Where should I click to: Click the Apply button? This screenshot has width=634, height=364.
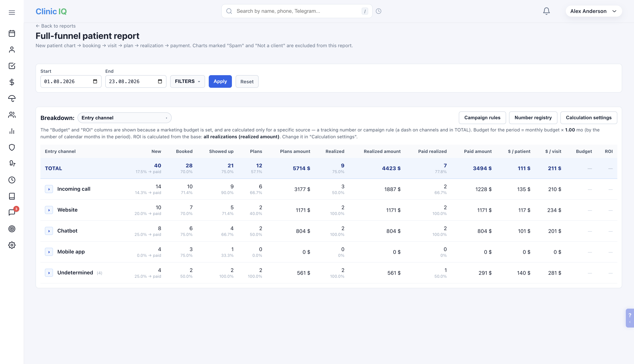tap(220, 81)
